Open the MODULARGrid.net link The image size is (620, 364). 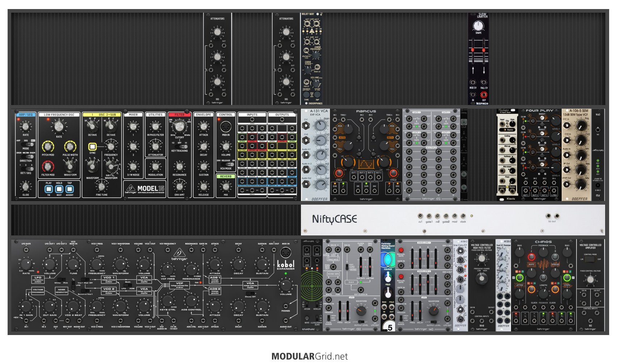(310, 356)
